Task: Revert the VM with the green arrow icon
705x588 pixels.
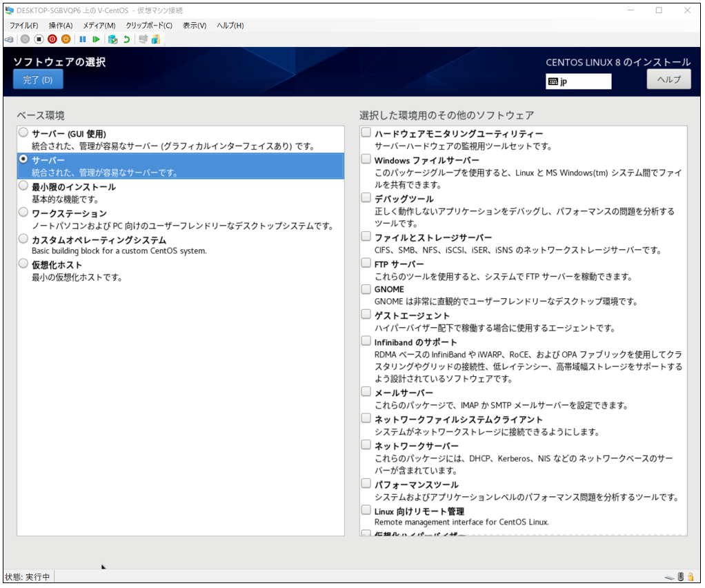Action: point(127,39)
